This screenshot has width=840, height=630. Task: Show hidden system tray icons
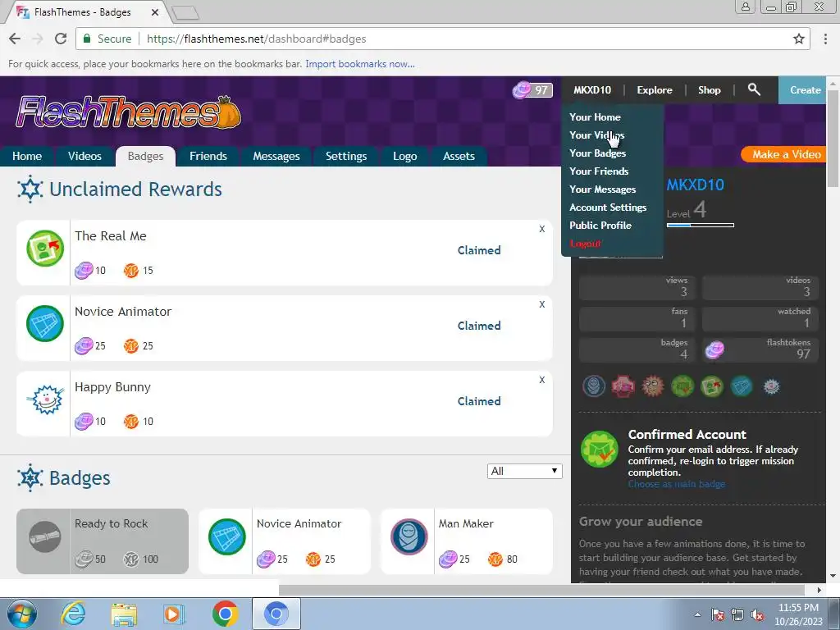[697, 614]
